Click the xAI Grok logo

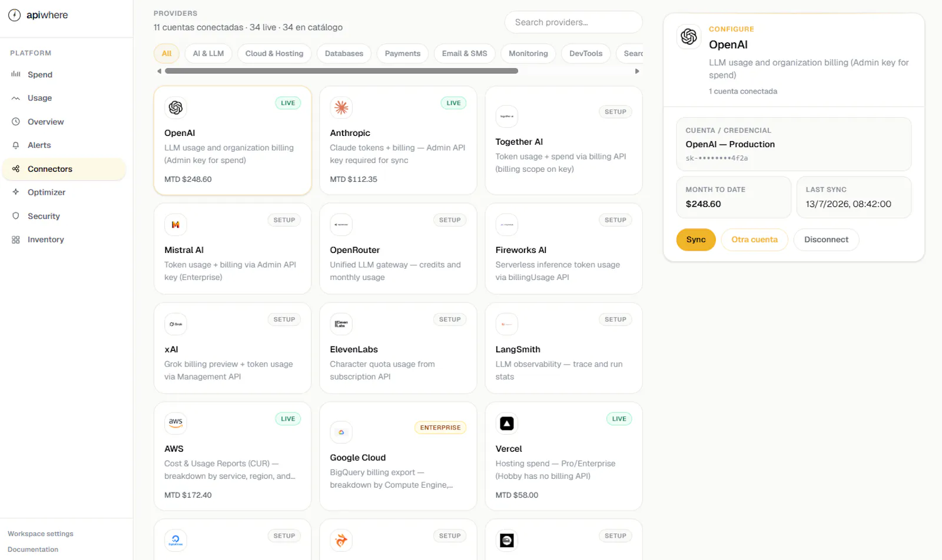pos(175,324)
